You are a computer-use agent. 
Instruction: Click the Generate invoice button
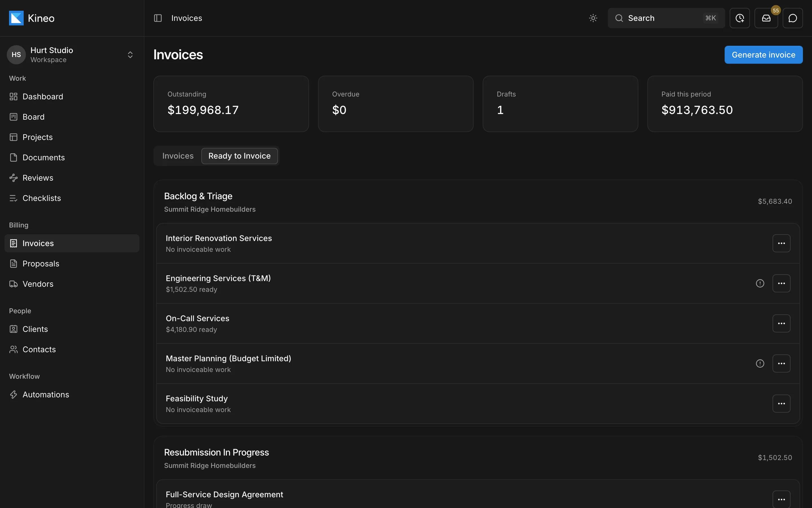pos(763,55)
